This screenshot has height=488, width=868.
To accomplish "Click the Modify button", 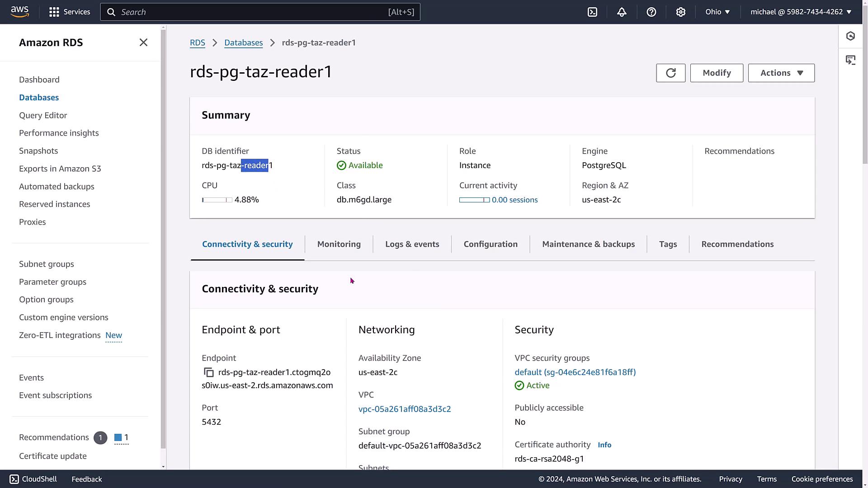I will (x=716, y=73).
